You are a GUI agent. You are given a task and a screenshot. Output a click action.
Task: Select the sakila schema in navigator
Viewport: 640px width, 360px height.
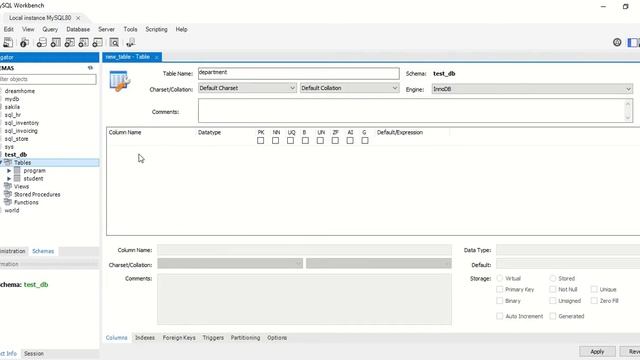tap(12, 107)
